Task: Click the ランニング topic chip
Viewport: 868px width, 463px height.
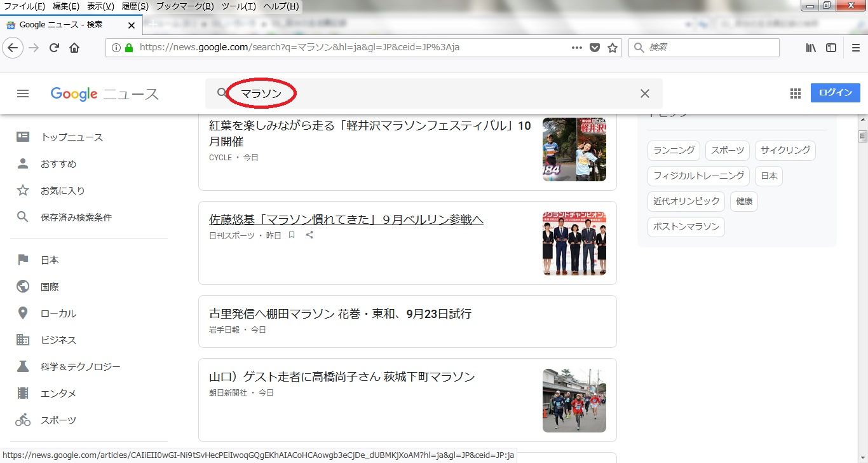Action: (x=674, y=151)
